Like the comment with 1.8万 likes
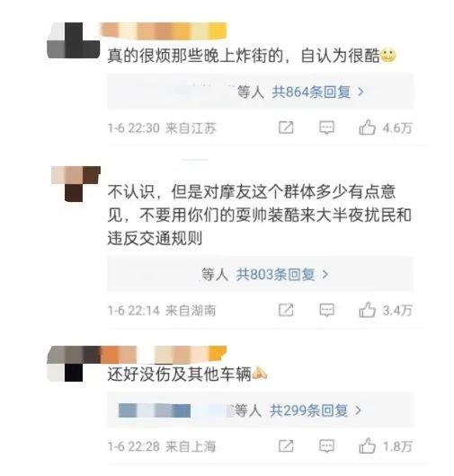The image size is (454, 476). point(368,445)
